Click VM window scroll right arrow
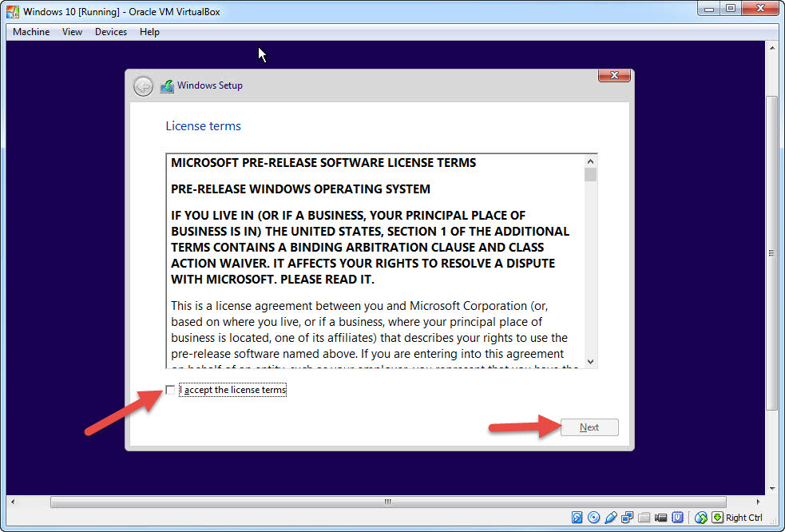Image resolution: width=785 pixels, height=532 pixels. click(758, 502)
